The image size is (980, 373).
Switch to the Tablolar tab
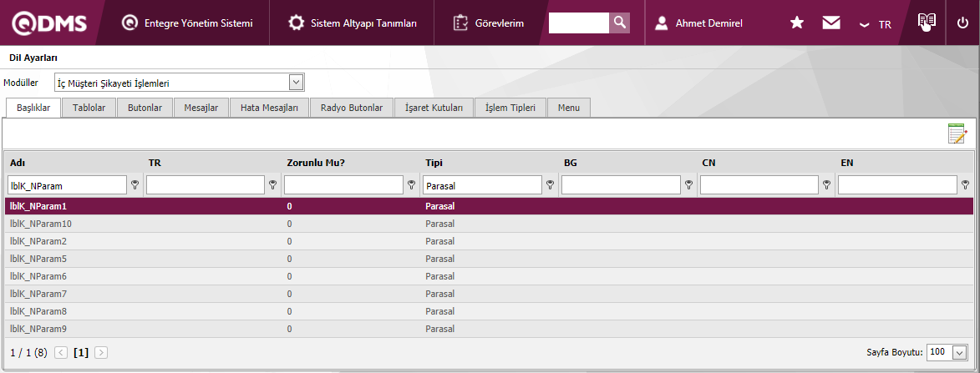pyautogui.click(x=89, y=108)
